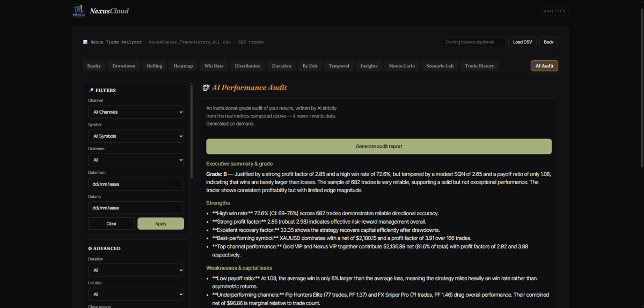The width and height of the screenshot is (644, 308).
Task: Switch to the Monte Carlo tab
Action: pos(401,66)
